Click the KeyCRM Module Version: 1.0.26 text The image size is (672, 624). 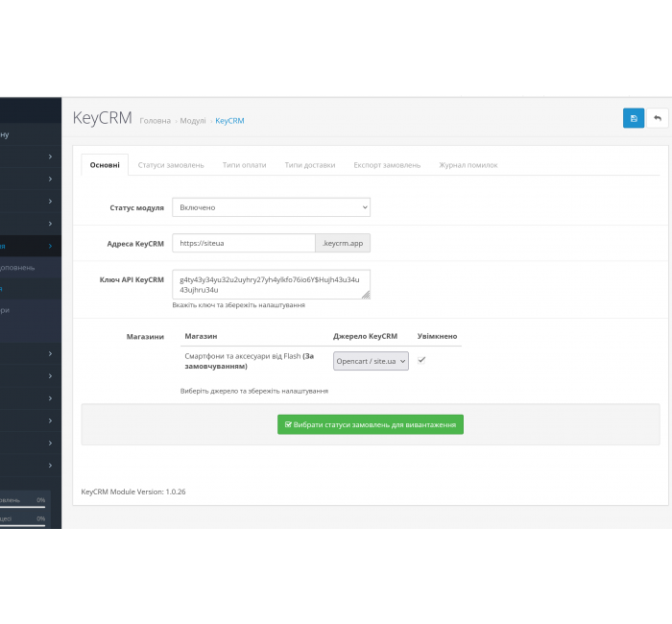point(133,492)
